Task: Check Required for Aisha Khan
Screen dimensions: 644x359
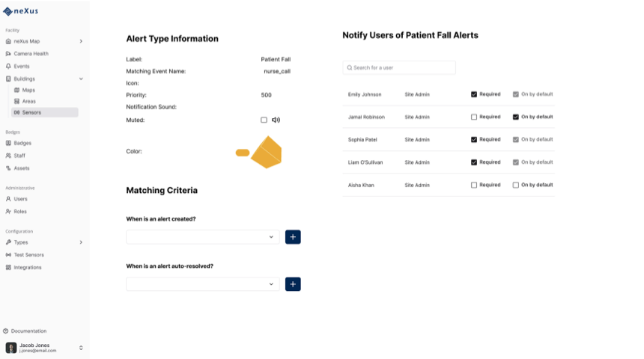Action: (x=474, y=185)
